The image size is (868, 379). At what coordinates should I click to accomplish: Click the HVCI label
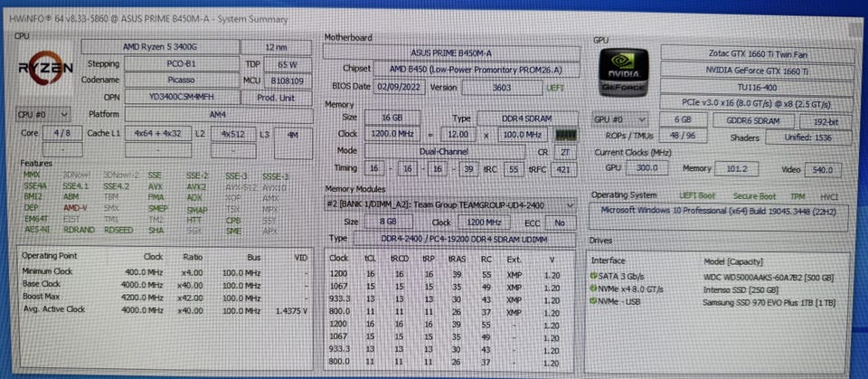(829, 196)
